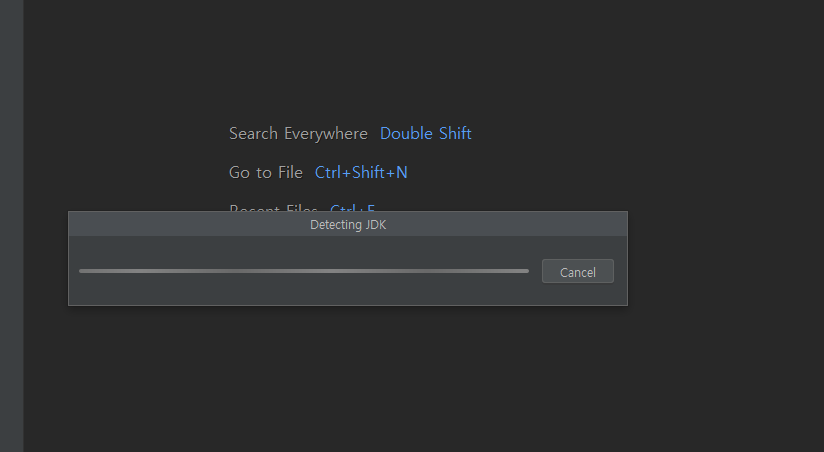Click empty editor area below the dialog
Screen dimensions: 824x452
[x=350, y=380]
